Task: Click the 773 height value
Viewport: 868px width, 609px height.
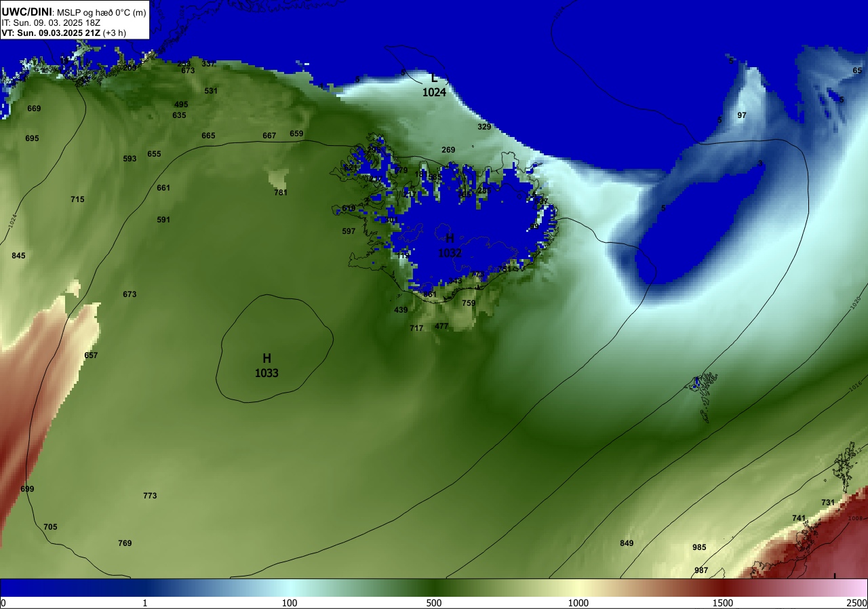Action: tap(150, 496)
